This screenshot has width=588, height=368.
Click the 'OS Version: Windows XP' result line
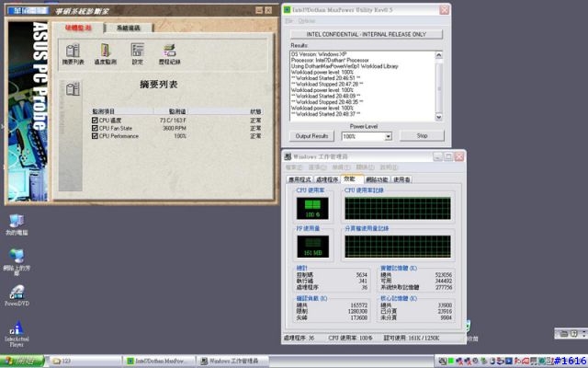coord(319,54)
